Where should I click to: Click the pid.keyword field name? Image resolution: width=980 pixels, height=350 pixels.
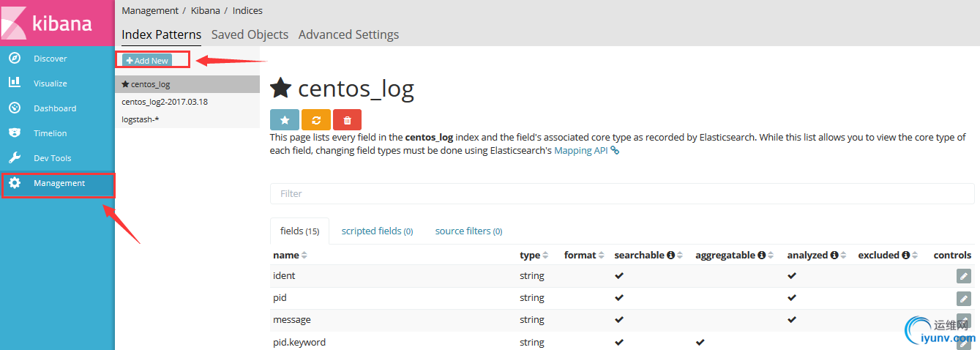pyautogui.click(x=299, y=342)
